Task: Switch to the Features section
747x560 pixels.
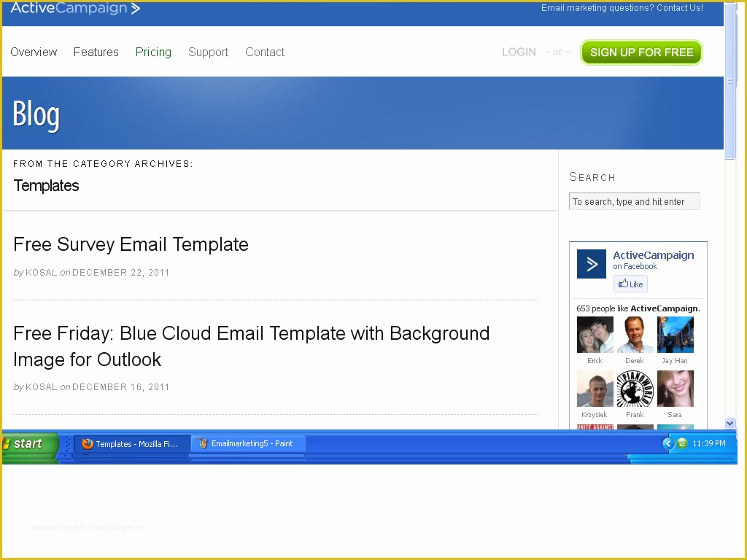Action: click(x=96, y=52)
